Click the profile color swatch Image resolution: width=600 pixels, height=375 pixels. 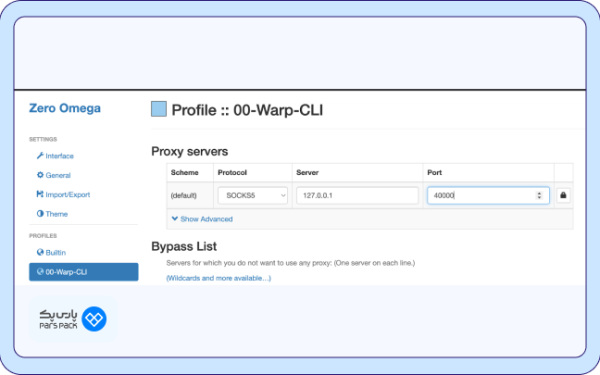pos(159,109)
